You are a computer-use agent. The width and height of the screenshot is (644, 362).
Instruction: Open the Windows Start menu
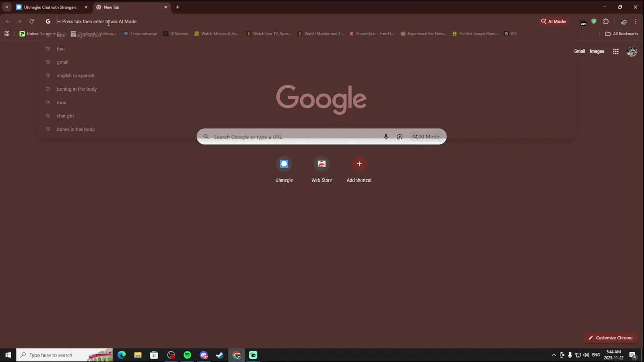[8, 355]
